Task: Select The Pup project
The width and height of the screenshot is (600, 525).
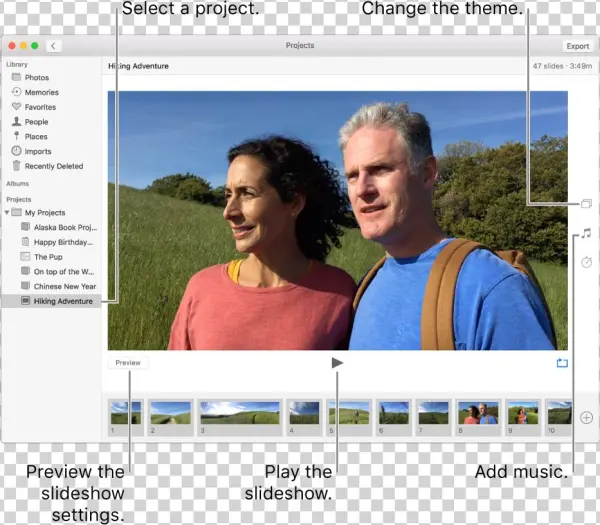Action: 49,257
